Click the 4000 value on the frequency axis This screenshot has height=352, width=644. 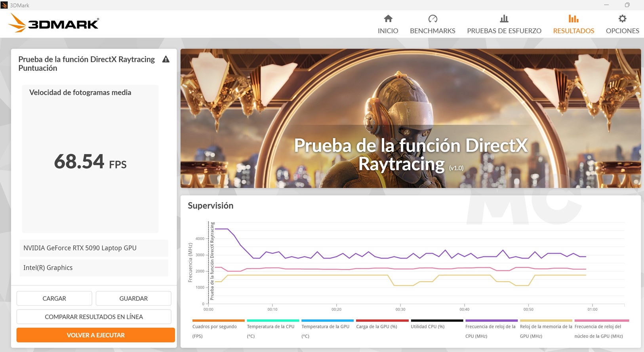(200, 239)
